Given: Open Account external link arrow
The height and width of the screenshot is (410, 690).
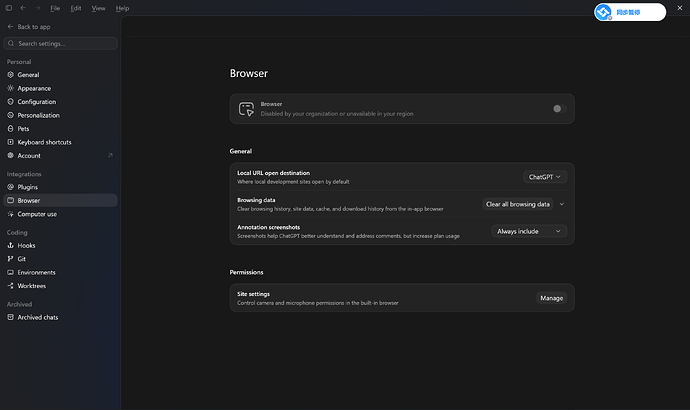Looking at the screenshot, I should 110,155.
